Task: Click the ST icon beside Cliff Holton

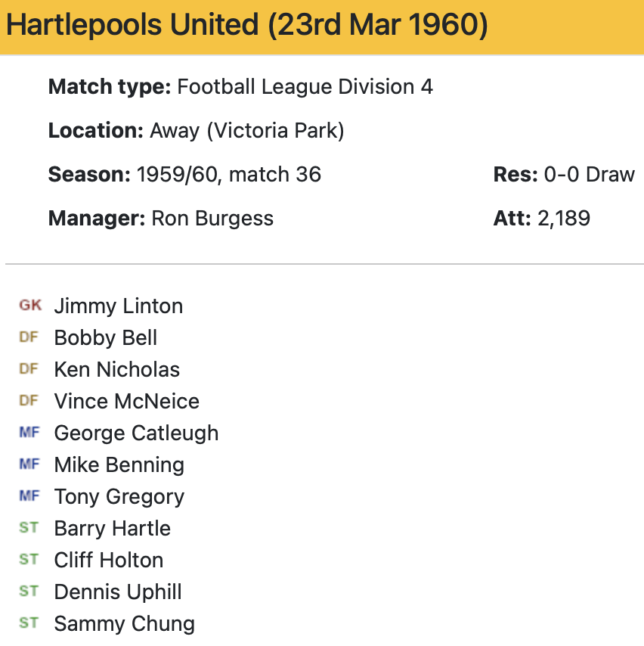Action: (29, 560)
